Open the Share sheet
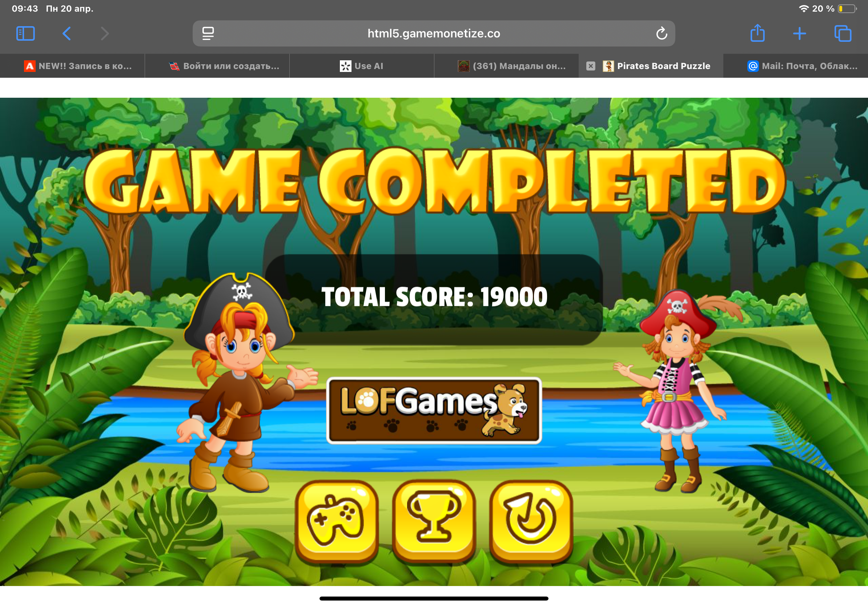This screenshot has width=868, height=606. tap(757, 34)
